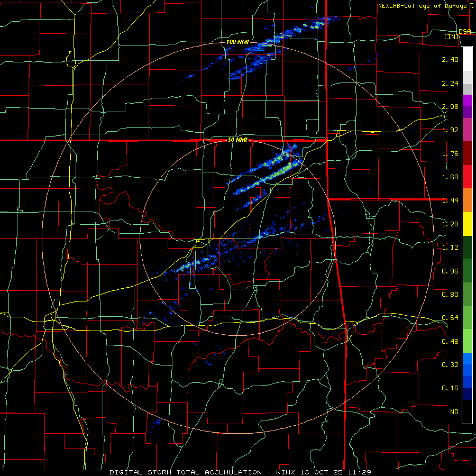
Task: Pick the yellow legend color swatch
Action: coord(467,224)
